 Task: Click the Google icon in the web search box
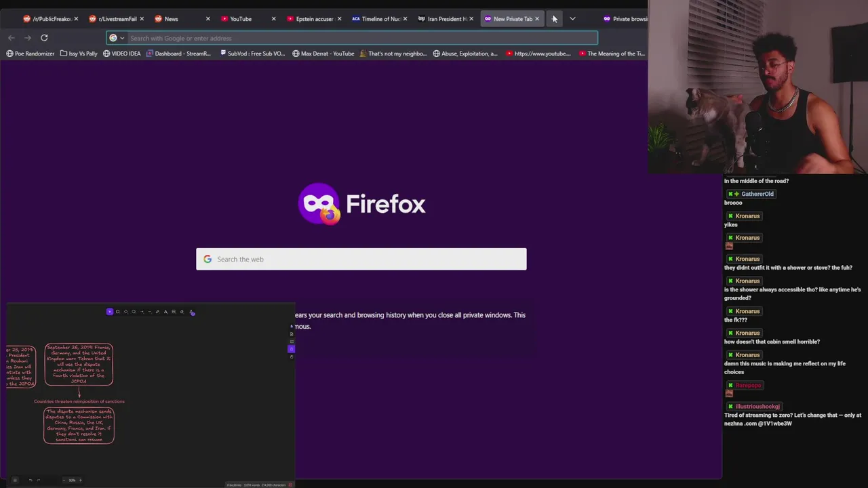point(208,259)
